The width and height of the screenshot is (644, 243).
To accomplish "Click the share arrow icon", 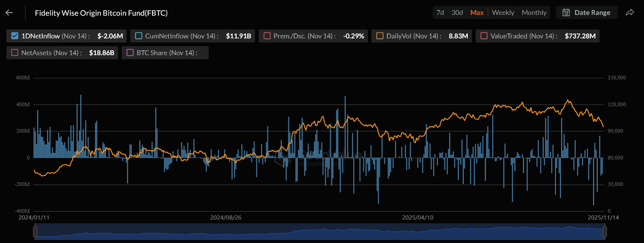I will [630, 13].
